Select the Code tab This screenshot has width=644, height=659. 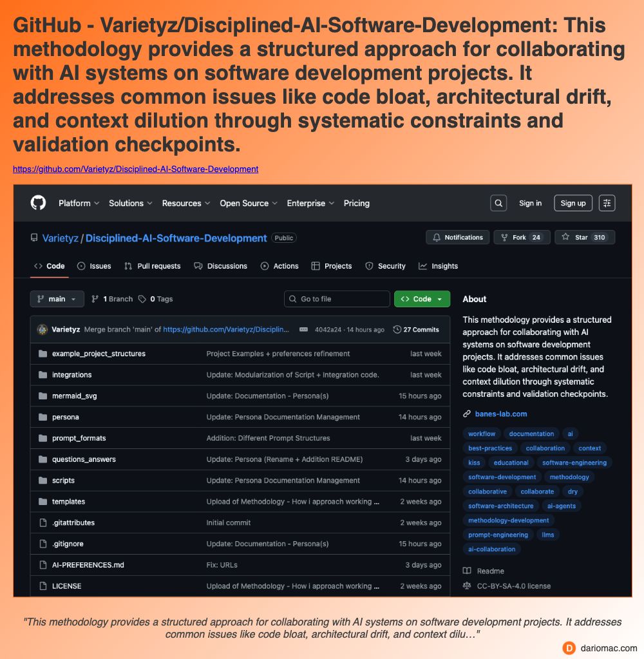49,266
